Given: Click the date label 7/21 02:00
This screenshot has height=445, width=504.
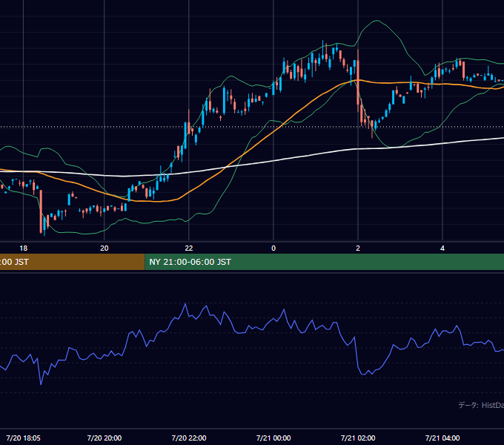Looking at the screenshot, I should [358, 438].
